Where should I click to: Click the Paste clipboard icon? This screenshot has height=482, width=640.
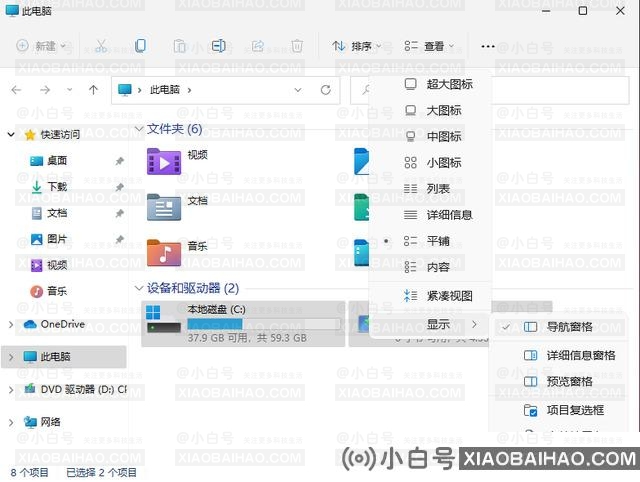pos(179,46)
